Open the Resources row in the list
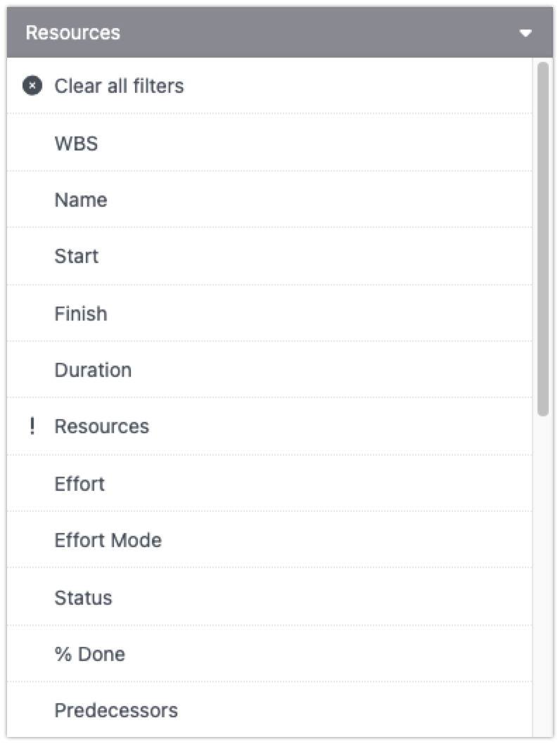The image size is (560, 744). click(102, 425)
